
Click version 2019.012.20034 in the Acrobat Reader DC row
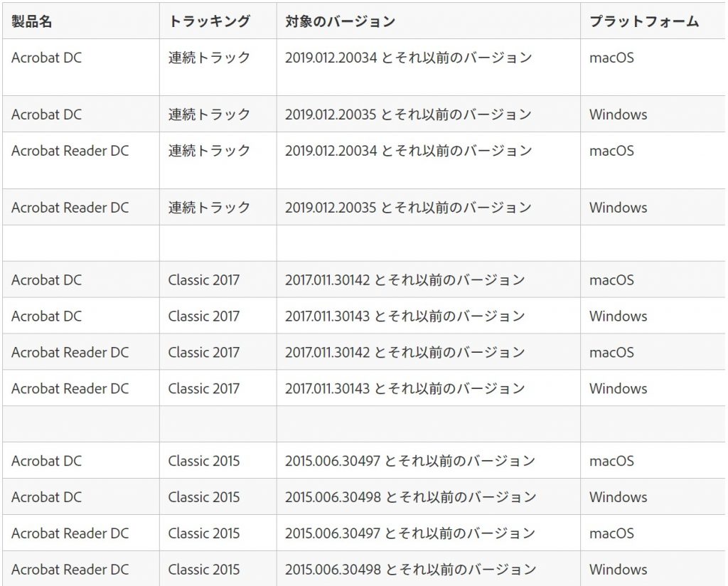point(331,151)
